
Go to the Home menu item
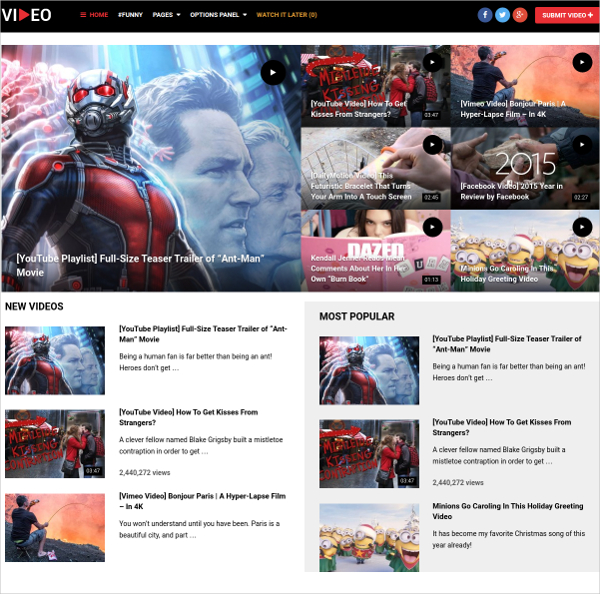point(95,15)
